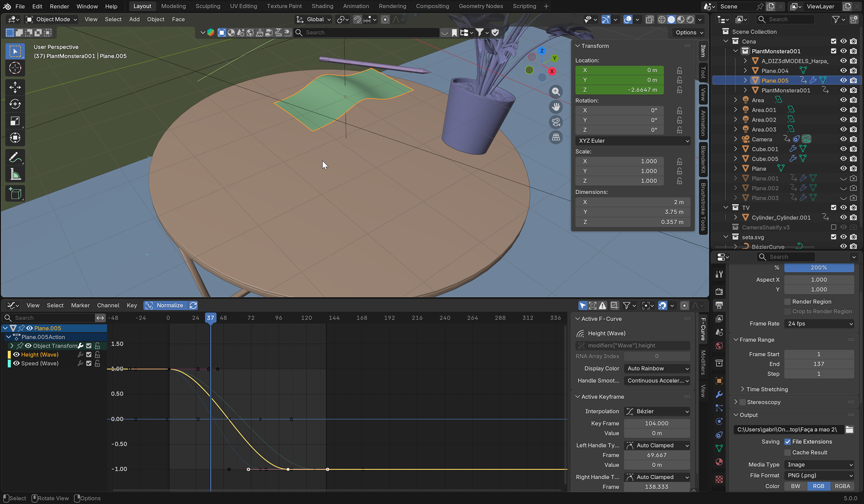Screen dimensions: 864x504
Task: Open the Interpolation Bézier dropdown
Action: pyautogui.click(x=657, y=411)
